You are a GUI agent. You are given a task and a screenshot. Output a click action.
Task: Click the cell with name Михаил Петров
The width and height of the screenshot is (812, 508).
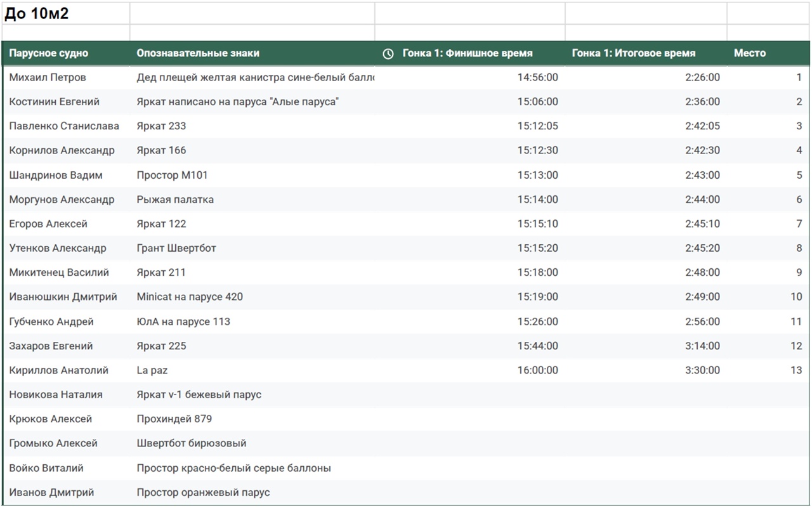[x=48, y=77]
